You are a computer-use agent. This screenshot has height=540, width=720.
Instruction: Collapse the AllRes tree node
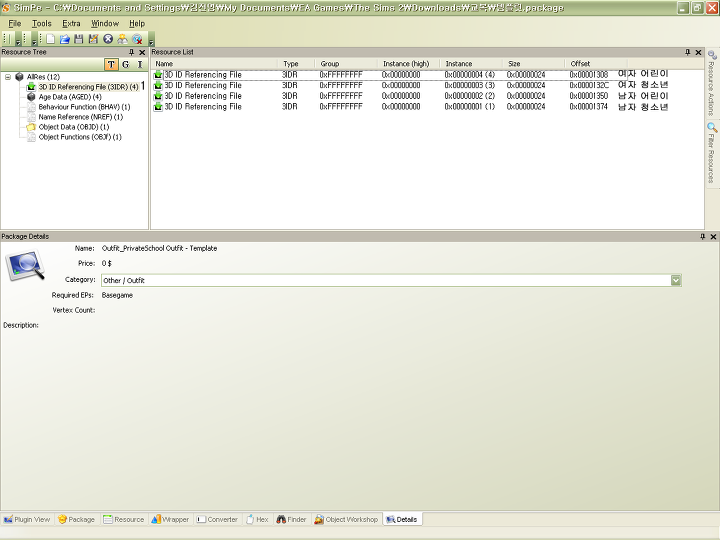coord(8,77)
